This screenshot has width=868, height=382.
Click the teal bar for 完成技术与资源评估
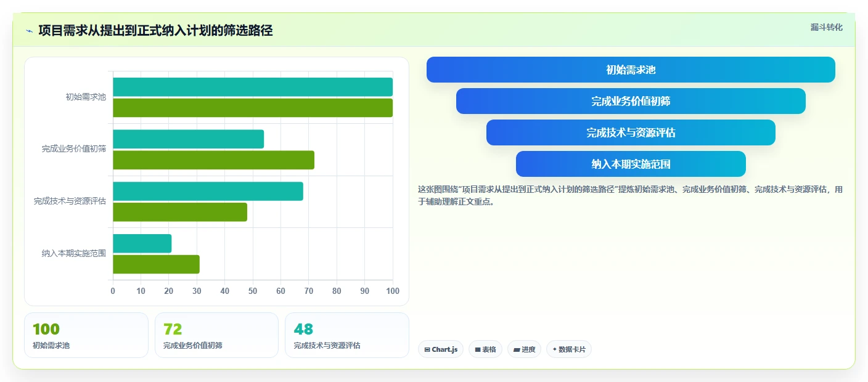[208, 191]
